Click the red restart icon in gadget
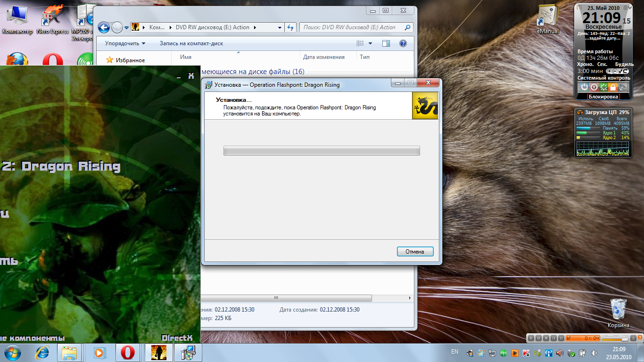The image size is (644, 362). click(594, 87)
